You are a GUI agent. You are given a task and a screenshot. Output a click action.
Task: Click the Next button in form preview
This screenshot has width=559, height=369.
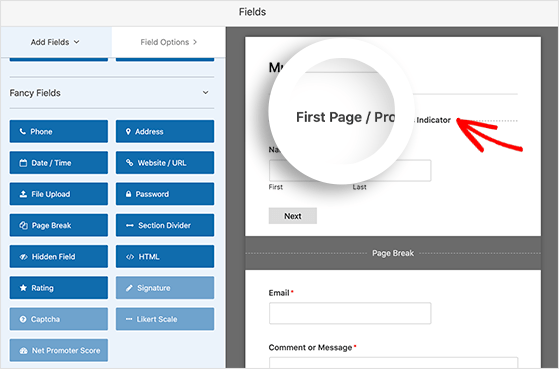(293, 216)
